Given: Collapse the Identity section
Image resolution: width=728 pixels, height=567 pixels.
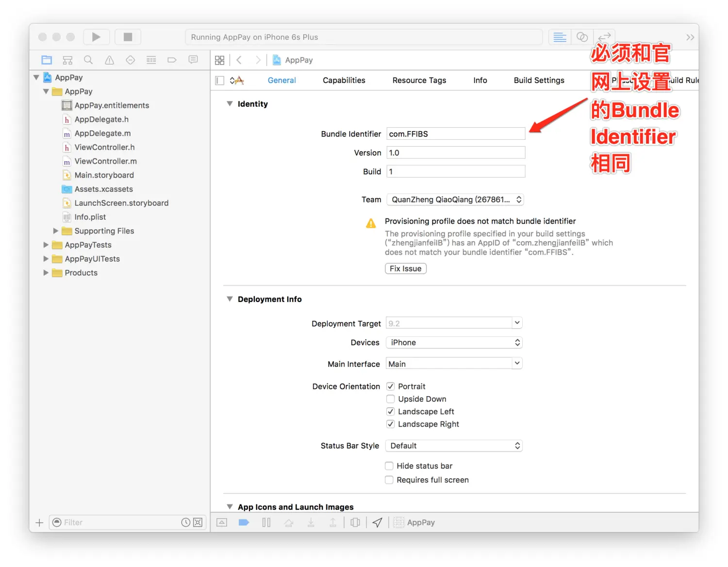Looking at the screenshot, I should click(230, 104).
